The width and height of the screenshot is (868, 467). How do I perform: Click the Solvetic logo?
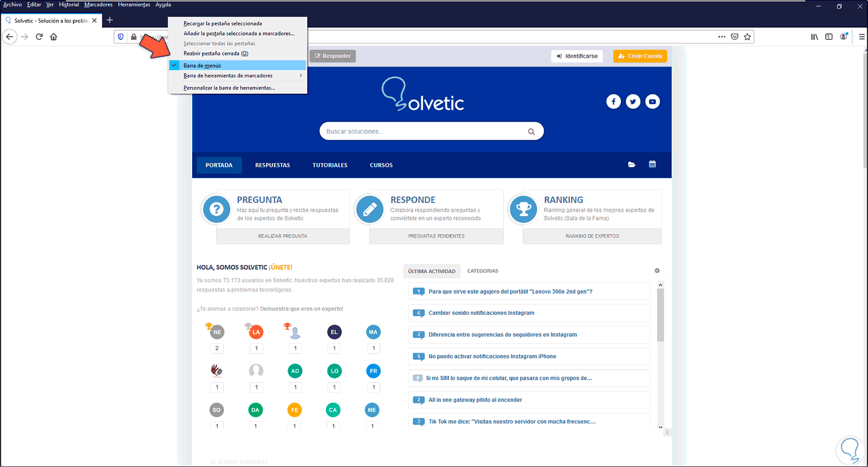tap(423, 95)
